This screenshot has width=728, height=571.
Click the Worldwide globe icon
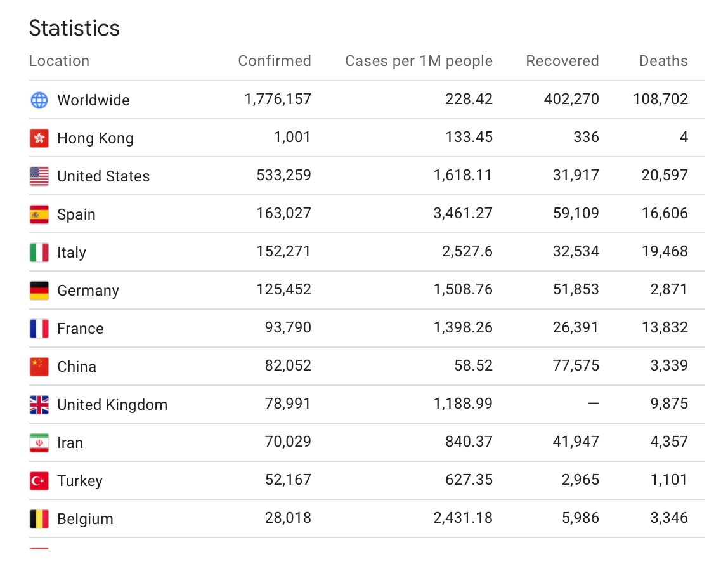point(39,100)
